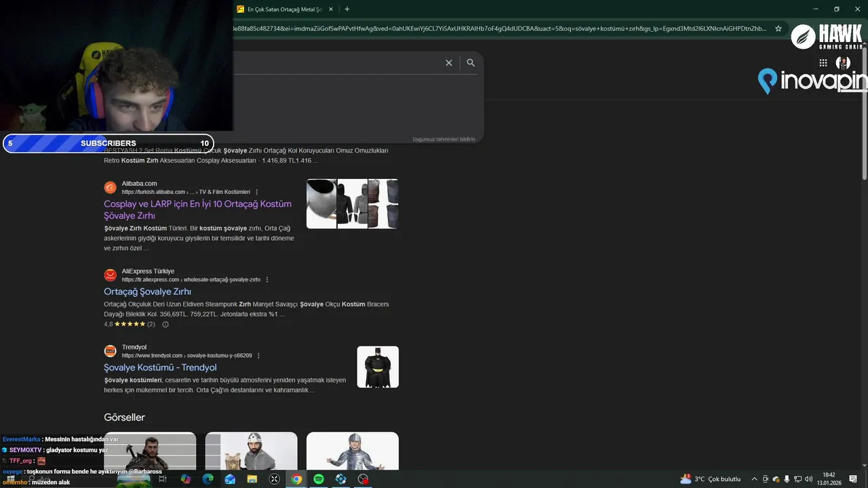Screen dimensions: 868x488
Task: Open 'Cosplay ve LARP için En İyi 10 Ortaçağ Kostüm' link
Action: click(x=197, y=209)
